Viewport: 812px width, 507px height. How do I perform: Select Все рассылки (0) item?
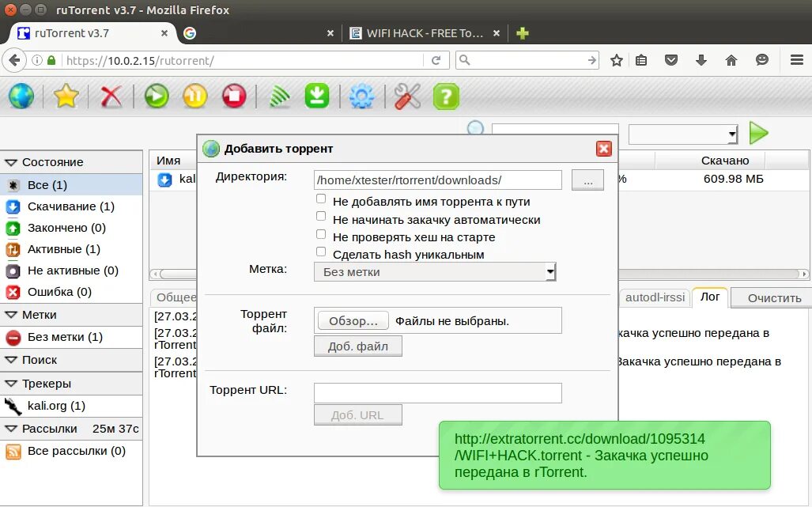click(71, 451)
